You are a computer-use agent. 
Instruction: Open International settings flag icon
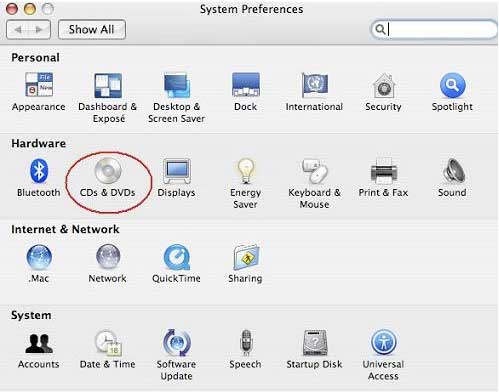(314, 85)
